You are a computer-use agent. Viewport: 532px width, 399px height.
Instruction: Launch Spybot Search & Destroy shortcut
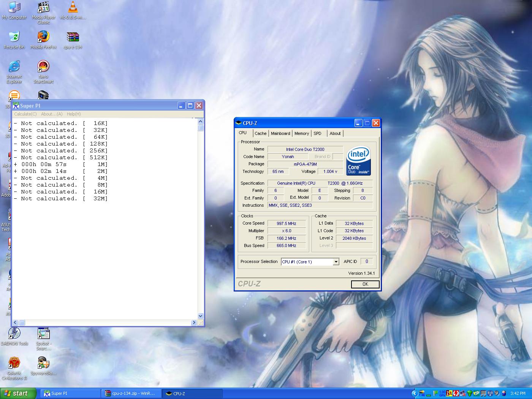click(x=44, y=339)
